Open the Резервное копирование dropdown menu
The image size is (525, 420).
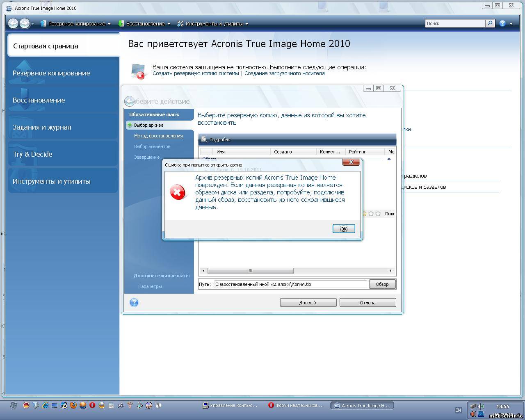tap(76, 24)
